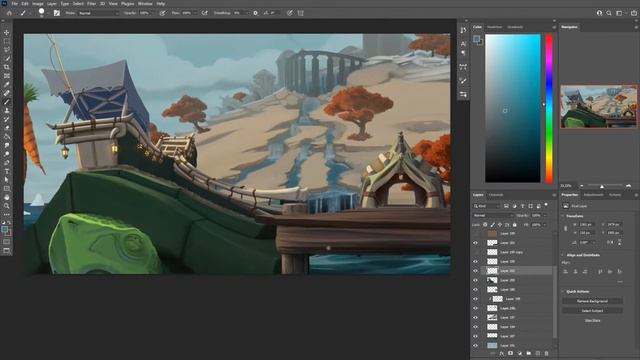Collapse the Align and Distribute section
Viewport: 640px width, 360px height.
point(563,255)
